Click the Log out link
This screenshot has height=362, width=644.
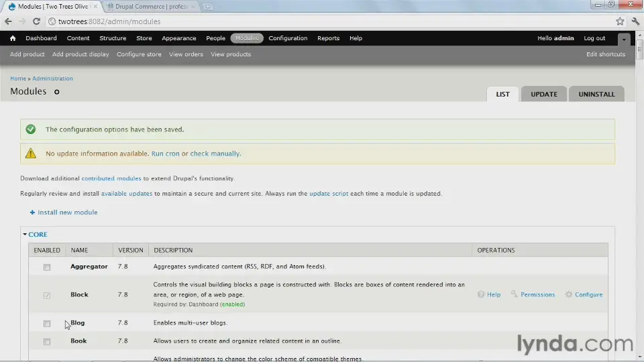click(594, 38)
